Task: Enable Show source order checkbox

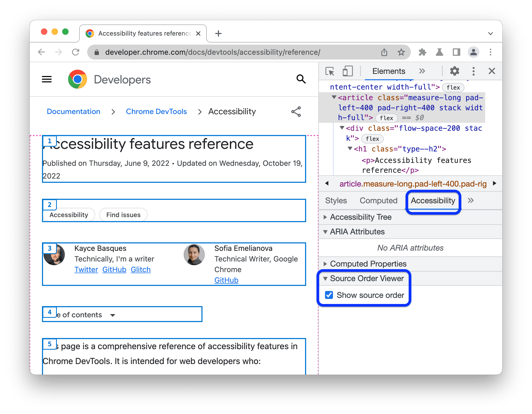Action: pyautogui.click(x=330, y=296)
